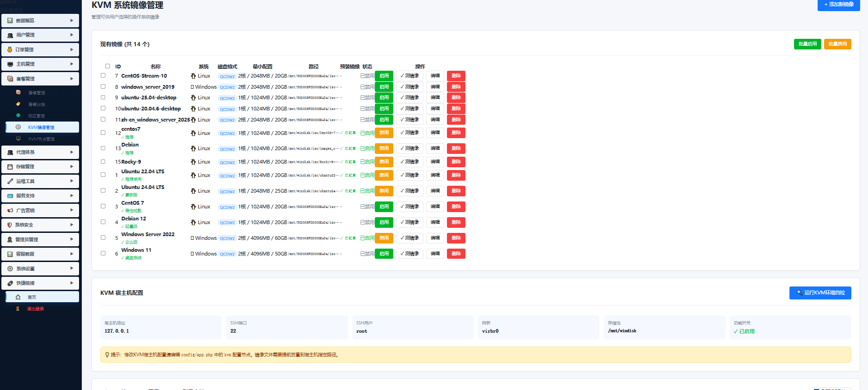Click the tag icon beside 套餐分类

point(18,104)
